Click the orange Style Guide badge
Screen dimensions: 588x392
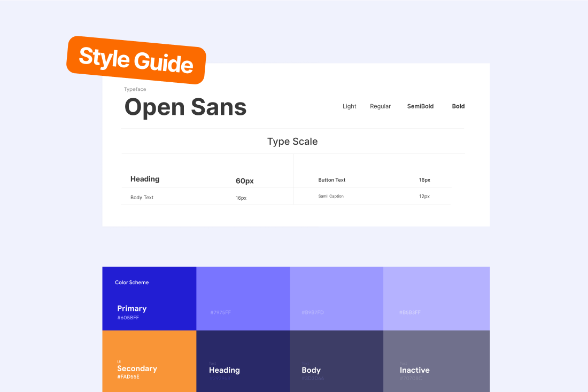[x=136, y=60]
